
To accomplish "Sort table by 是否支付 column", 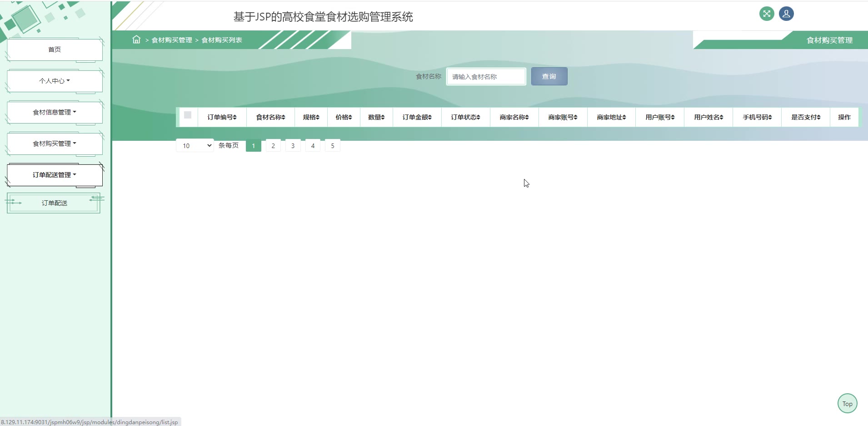I will [806, 117].
